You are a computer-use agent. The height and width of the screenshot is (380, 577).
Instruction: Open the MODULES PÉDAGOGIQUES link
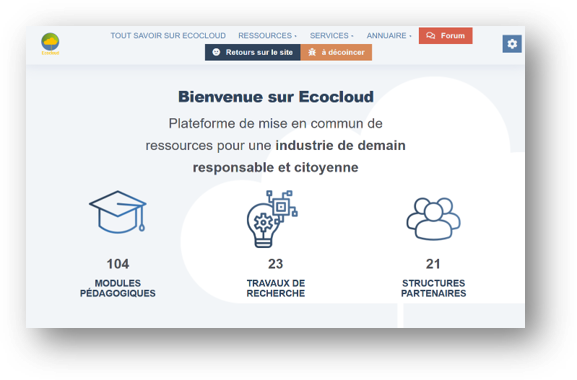coord(118,288)
